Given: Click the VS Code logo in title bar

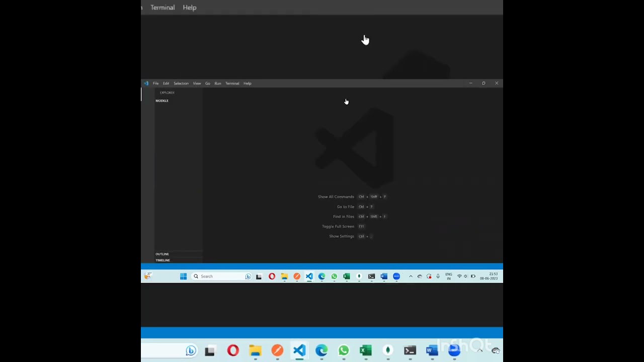Looking at the screenshot, I should [146, 83].
